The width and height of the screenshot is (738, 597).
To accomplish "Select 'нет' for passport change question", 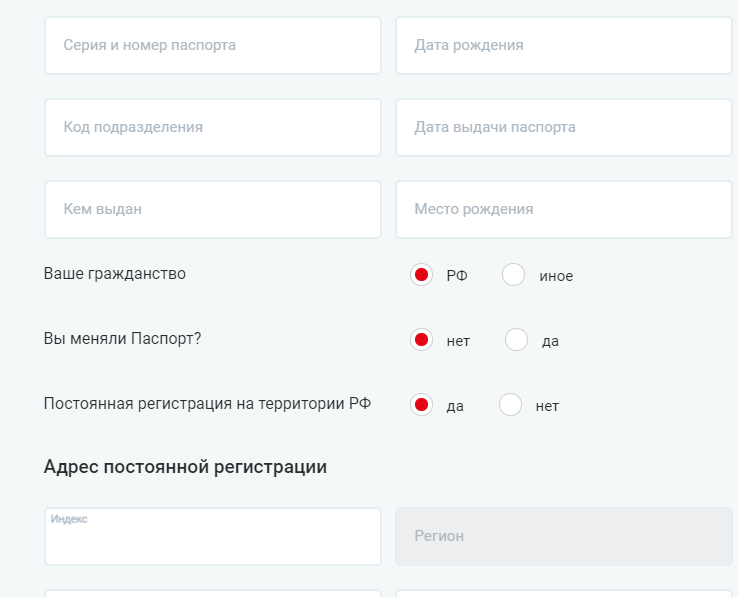I will [x=421, y=339].
